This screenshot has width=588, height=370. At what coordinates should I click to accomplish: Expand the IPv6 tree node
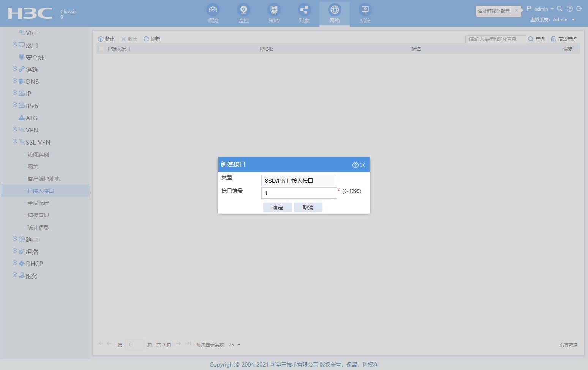15,105
